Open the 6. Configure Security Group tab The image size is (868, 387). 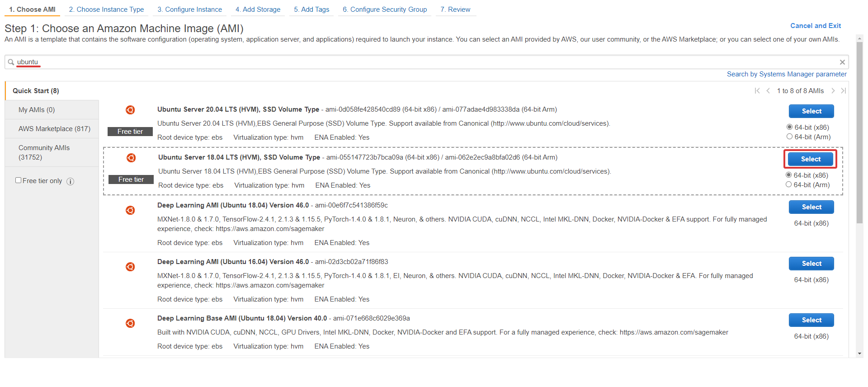tap(385, 9)
